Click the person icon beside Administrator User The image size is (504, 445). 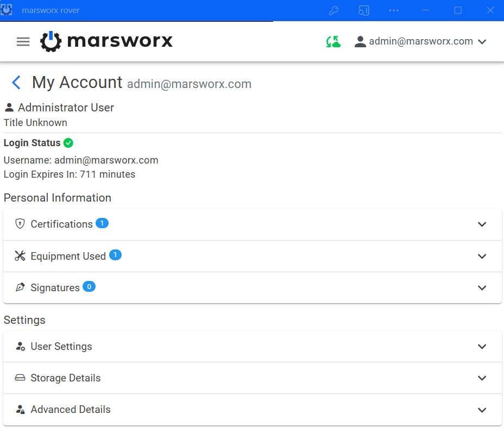coord(9,108)
